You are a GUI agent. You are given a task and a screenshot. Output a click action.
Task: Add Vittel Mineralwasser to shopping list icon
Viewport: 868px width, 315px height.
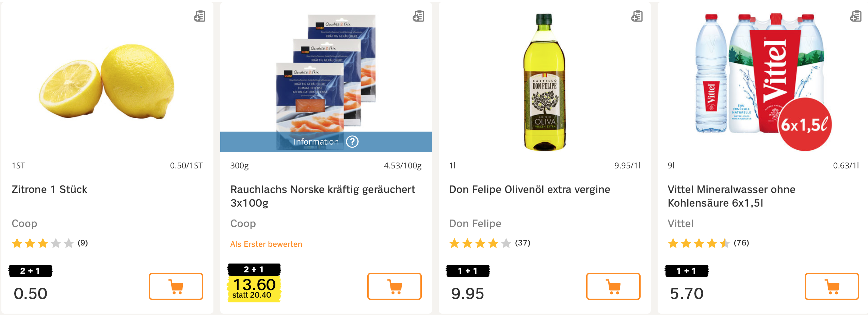pos(856,16)
